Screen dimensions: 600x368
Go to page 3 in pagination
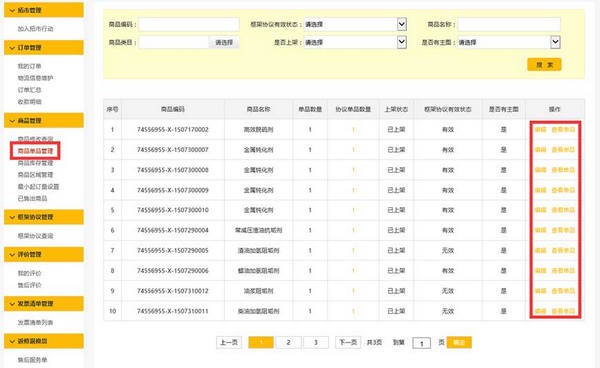(x=316, y=342)
